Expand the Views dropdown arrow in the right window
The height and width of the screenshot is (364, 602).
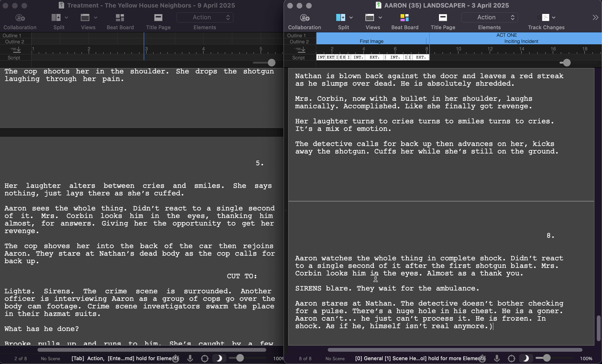(380, 18)
